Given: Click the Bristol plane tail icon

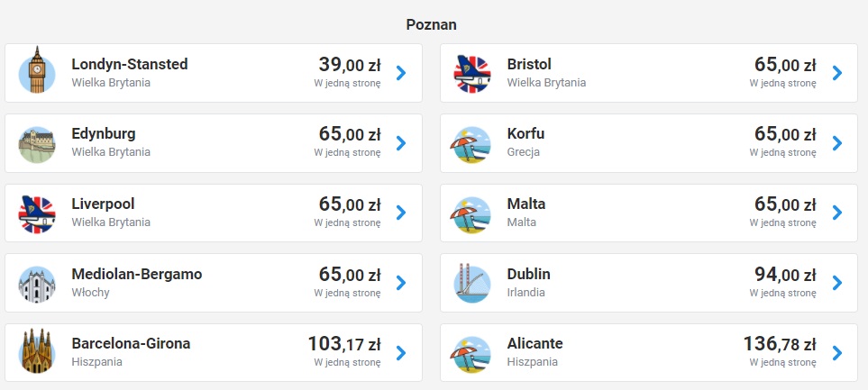Looking at the screenshot, I should tap(472, 73).
